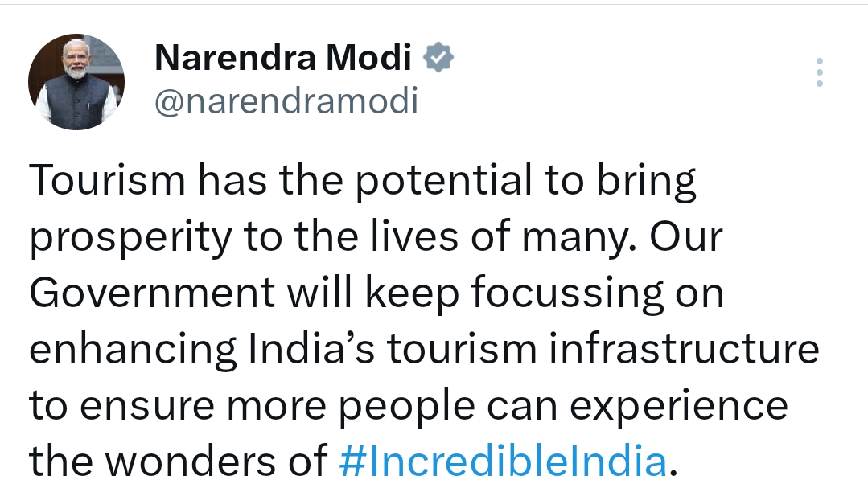Click the word "Tourism" starting the tweet

pyautogui.click(x=107, y=183)
